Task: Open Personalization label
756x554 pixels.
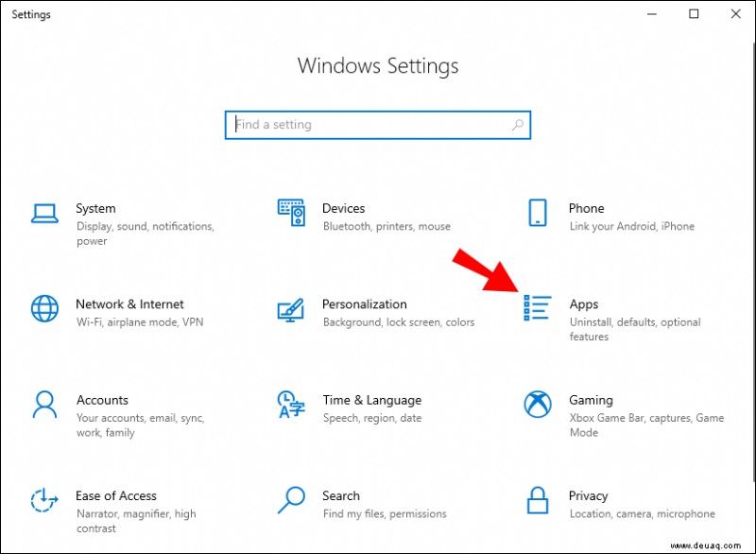Action: pos(365,304)
